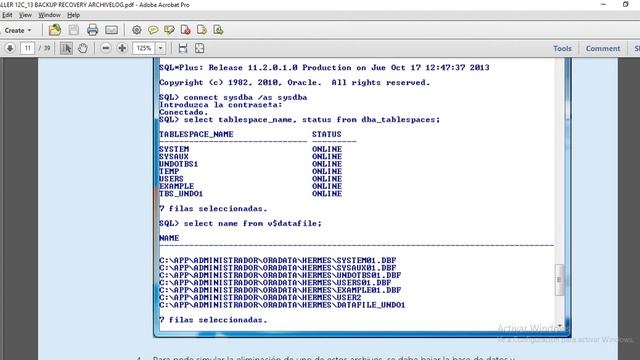Click the text SYSTEM01.DBF path line

click(x=278, y=260)
